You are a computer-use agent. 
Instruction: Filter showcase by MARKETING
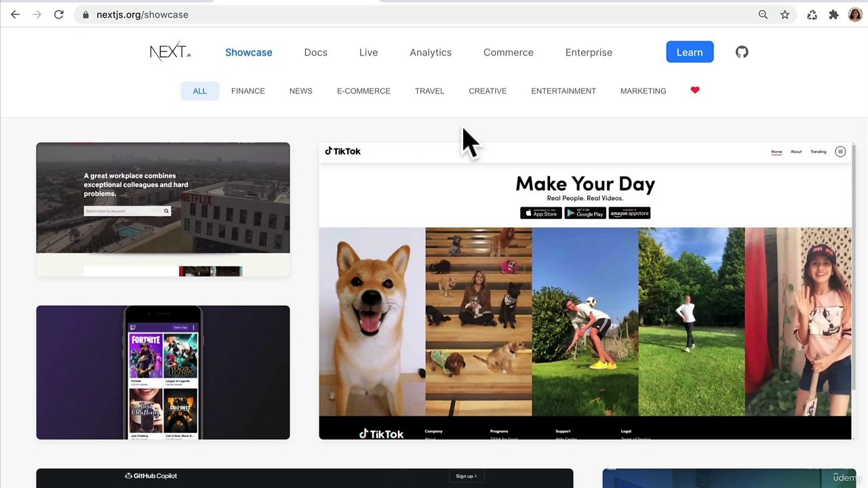pos(643,91)
